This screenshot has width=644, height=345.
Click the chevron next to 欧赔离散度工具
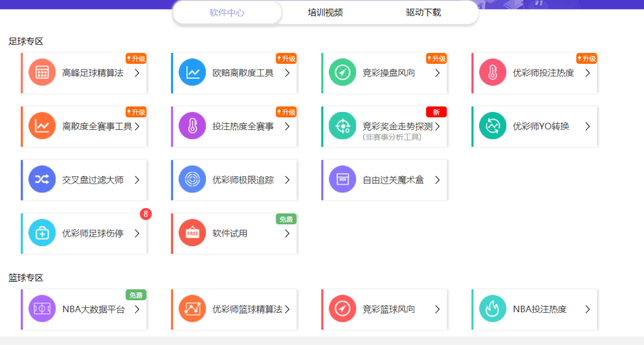point(287,73)
